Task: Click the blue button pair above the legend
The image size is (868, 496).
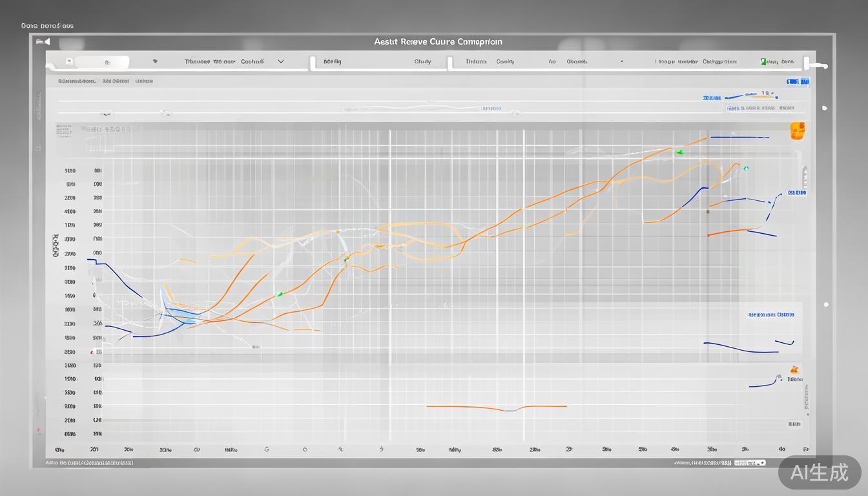Action: [x=798, y=82]
